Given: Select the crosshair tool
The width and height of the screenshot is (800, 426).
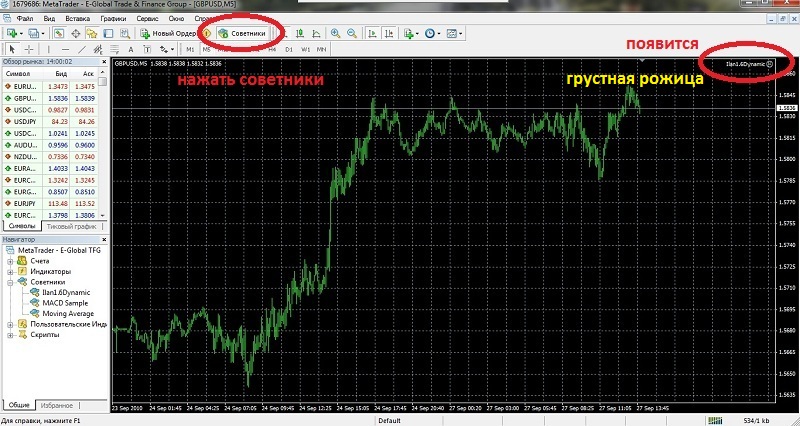Looking at the screenshot, I should click(x=29, y=49).
